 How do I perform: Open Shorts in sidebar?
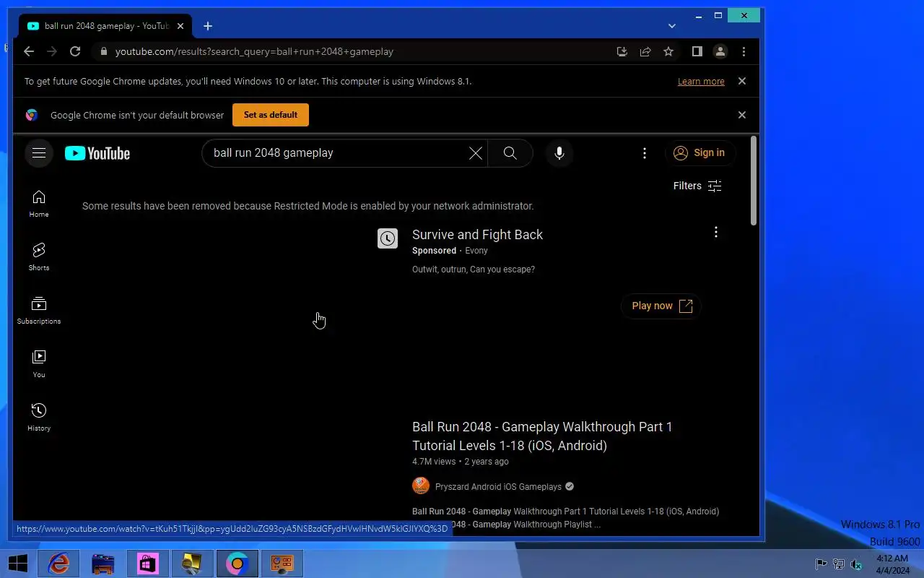pyautogui.click(x=39, y=257)
